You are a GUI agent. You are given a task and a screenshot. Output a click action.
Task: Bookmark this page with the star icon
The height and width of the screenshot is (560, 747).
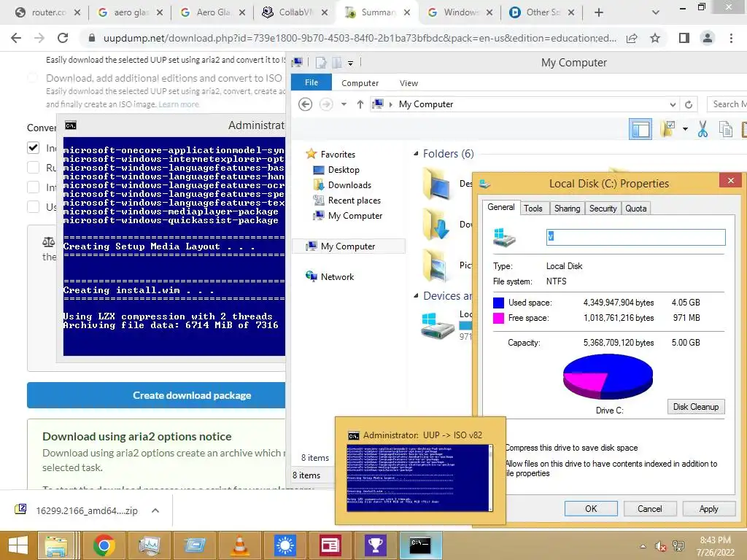coord(655,38)
